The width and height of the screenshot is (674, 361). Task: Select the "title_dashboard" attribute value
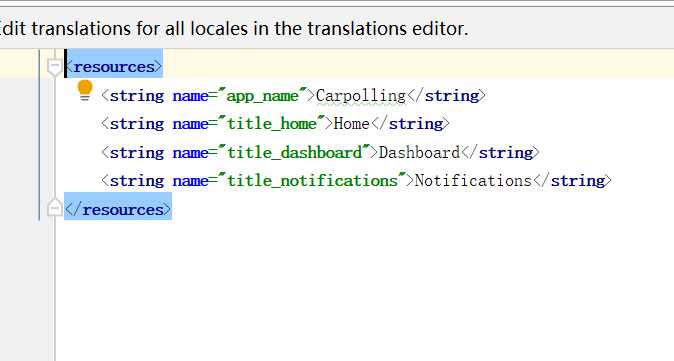pos(294,153)
